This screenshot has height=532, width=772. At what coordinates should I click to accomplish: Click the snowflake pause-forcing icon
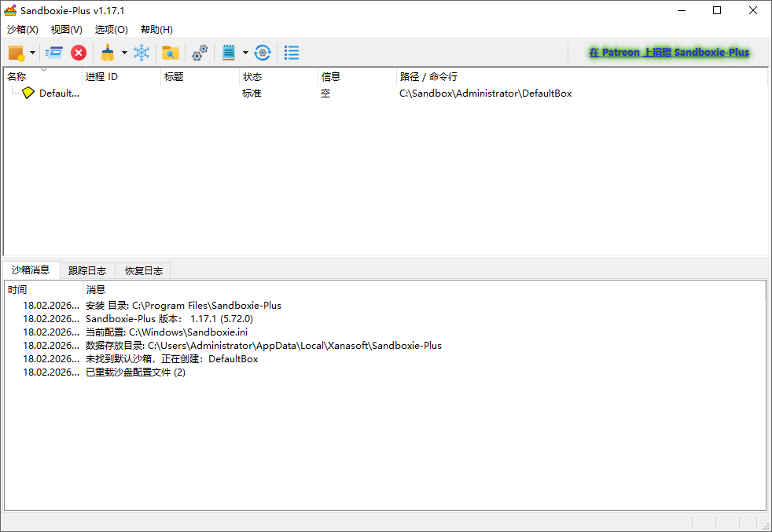[x=140, y=52]
